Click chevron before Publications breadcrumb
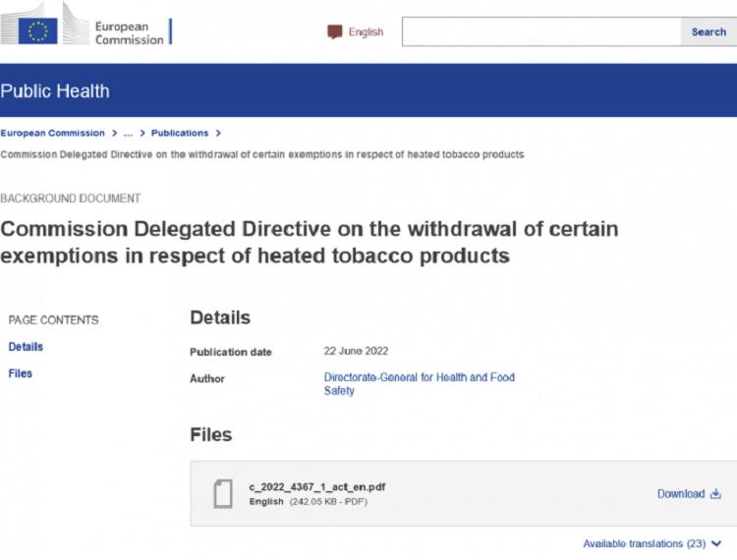 (142, 133)
